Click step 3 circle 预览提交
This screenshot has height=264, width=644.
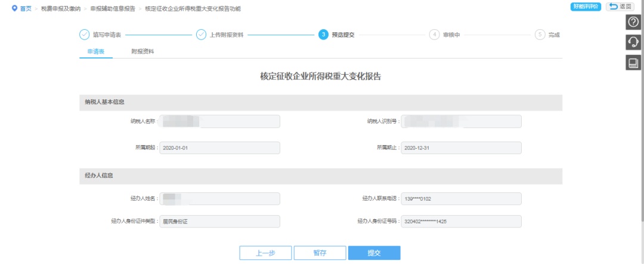coord(323,35)
